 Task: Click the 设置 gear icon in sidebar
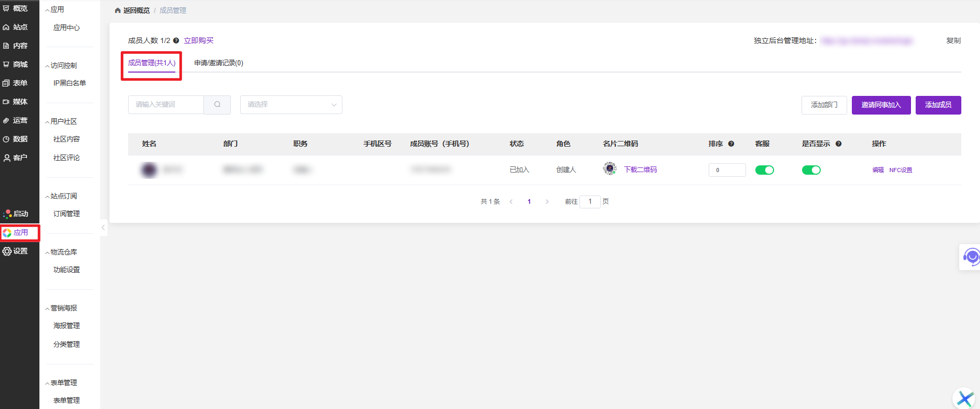click(x=7, y=251)
